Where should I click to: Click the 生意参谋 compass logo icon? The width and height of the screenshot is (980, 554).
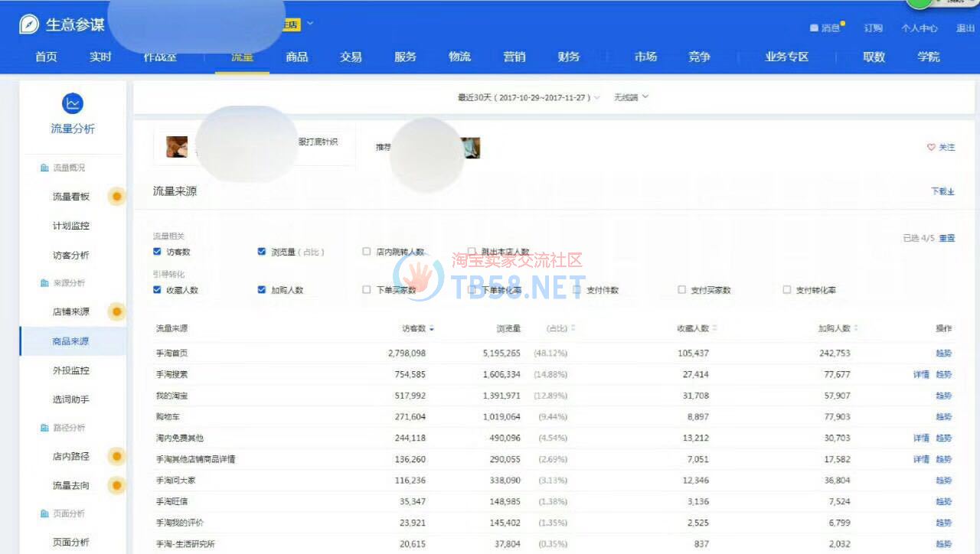coord(29,24)
